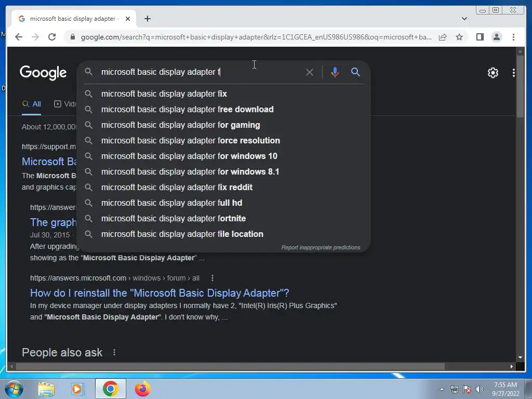Viewport: 532px width, 399px height.
Task: Go back to the previous page
Action: (19, 37)
